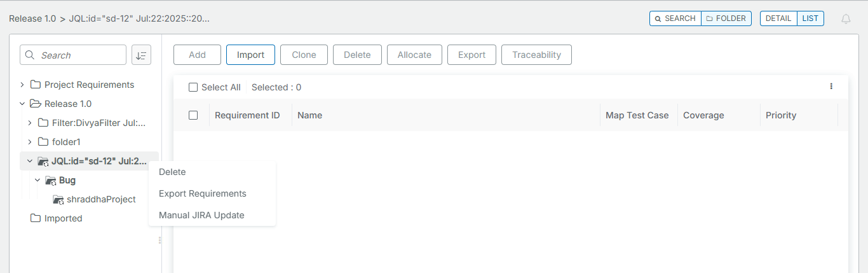Expand the Filter:DivyaFilter folder node
Screen dimensions: 868x273
(30, 123)
